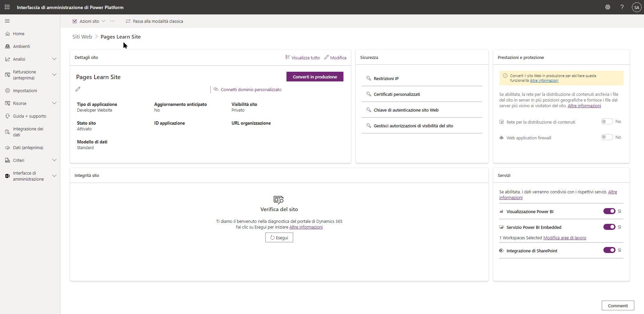Click Altre informazioni link in Integrità sito

306,227
